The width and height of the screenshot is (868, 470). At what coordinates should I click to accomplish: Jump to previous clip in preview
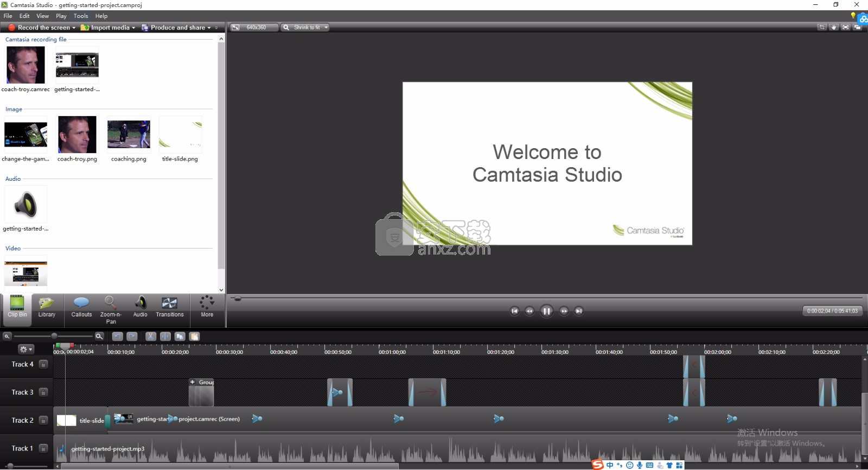[x=514, y=311]
